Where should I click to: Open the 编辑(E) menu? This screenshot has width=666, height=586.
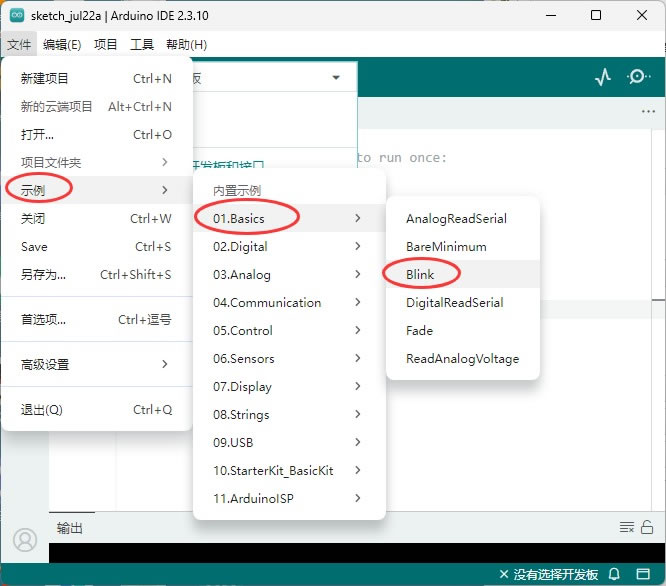coord(62,44)
